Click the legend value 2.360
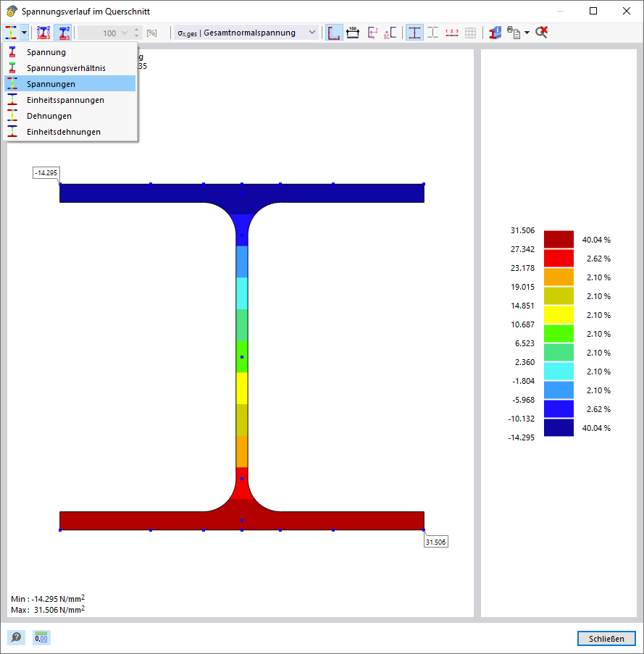 point(524,362)
